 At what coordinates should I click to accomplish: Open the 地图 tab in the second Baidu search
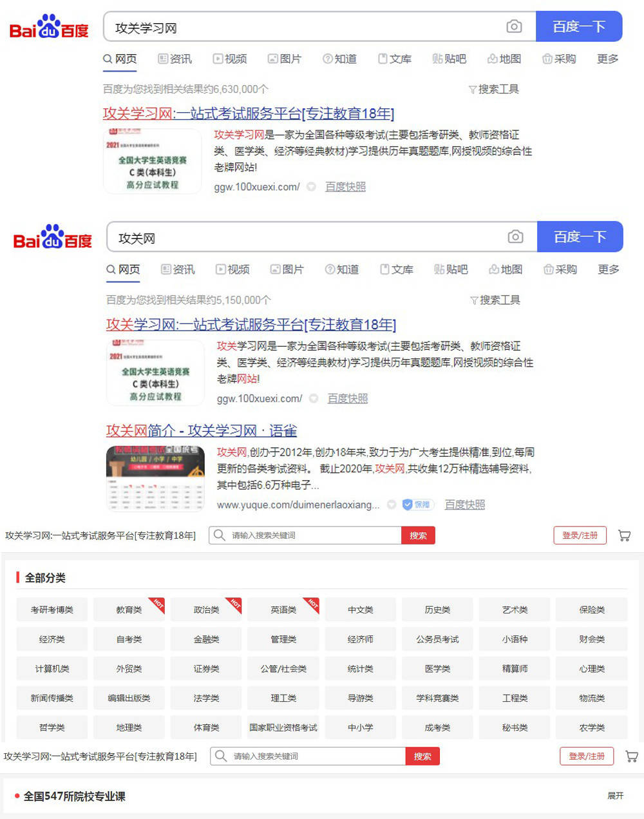point(506,269)
